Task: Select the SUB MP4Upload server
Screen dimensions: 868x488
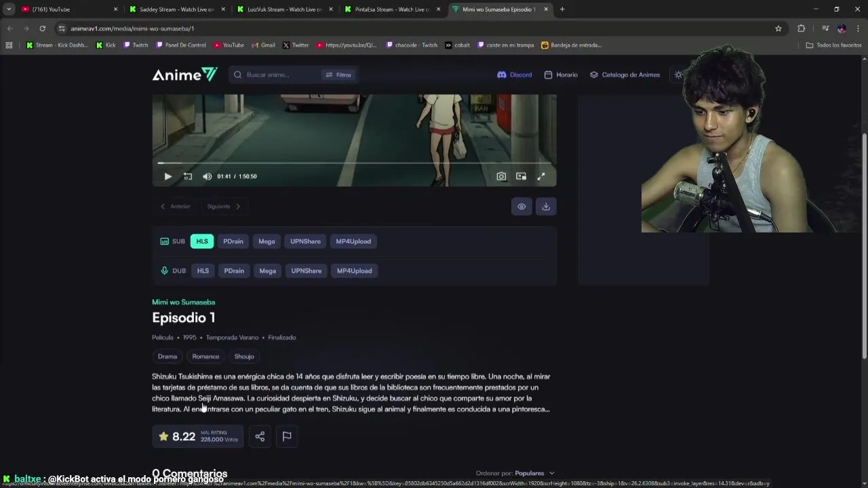Action: pos(353,241)
